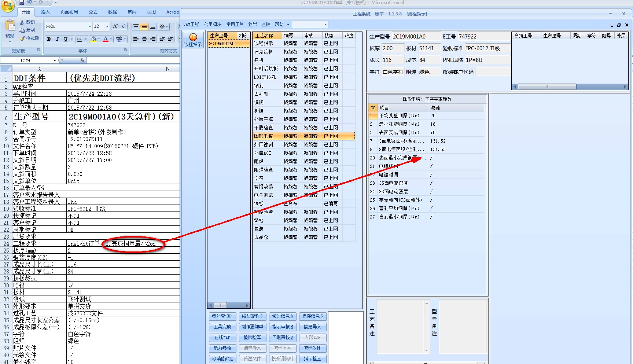Switch to the 插入 ribbon tab
Screen dimensions: 633x364
tap(45, 12)
